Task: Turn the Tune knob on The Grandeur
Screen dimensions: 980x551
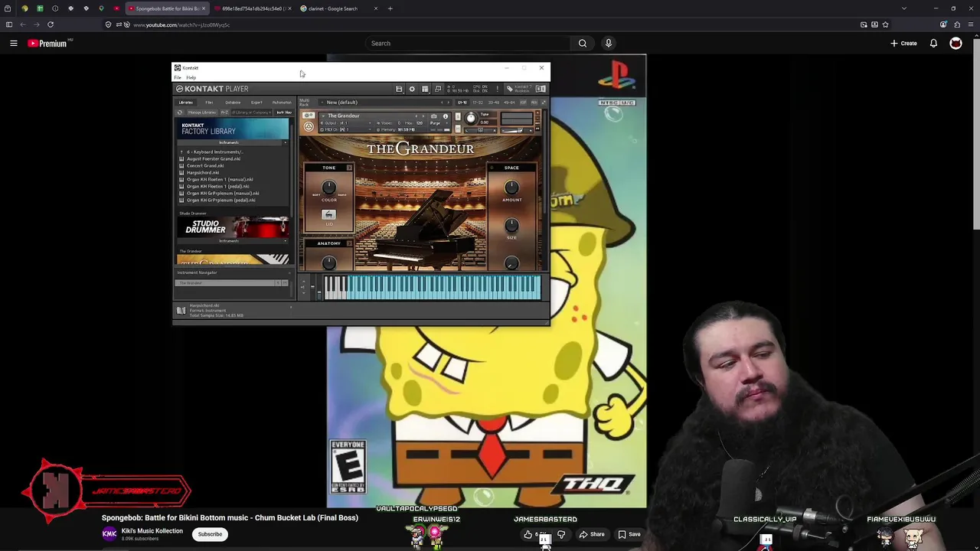Action: tap(471, 118)
